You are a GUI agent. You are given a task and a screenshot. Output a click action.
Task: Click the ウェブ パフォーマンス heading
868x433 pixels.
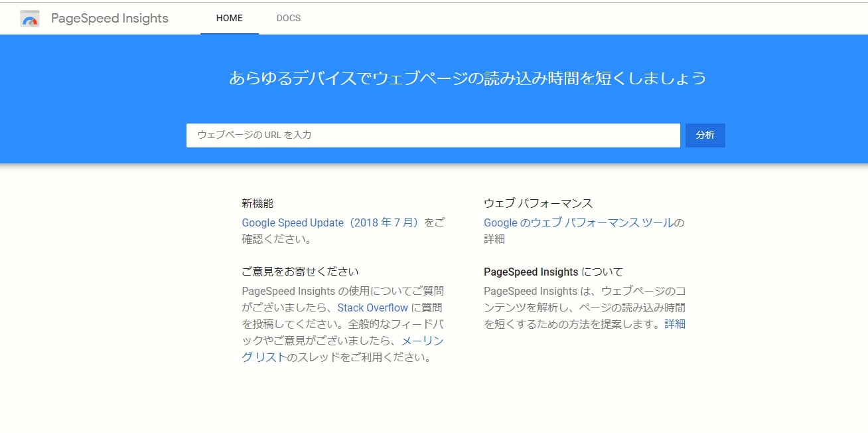[x=538, y=204]
